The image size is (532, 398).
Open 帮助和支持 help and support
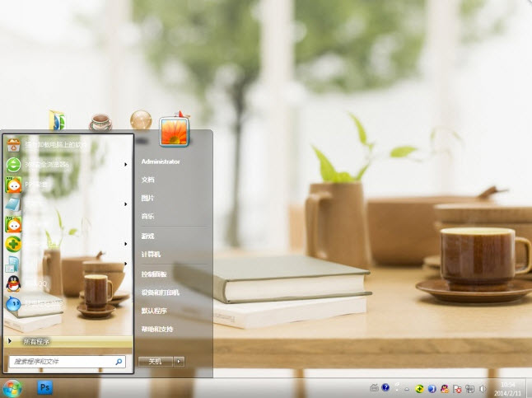[157, 329]
